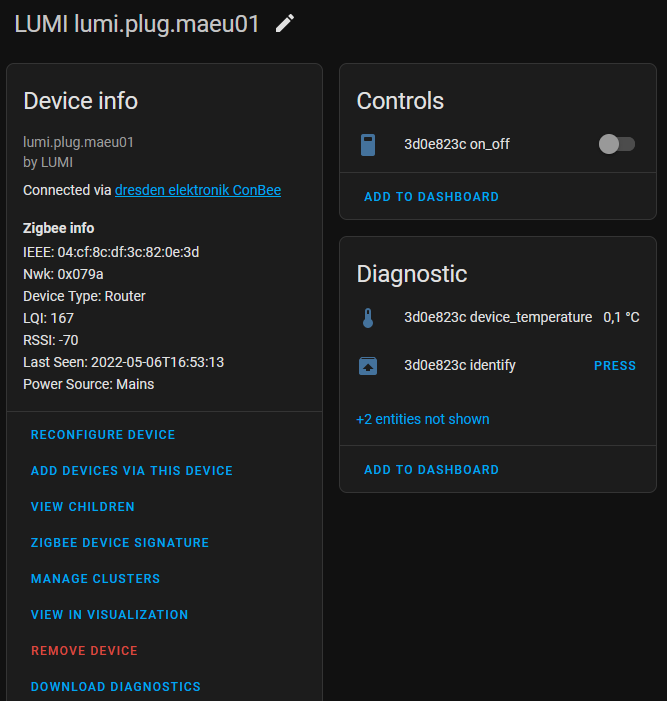Click Power Source: Mains line
Viewport: 667px width, 701px height.
point(89,384)
